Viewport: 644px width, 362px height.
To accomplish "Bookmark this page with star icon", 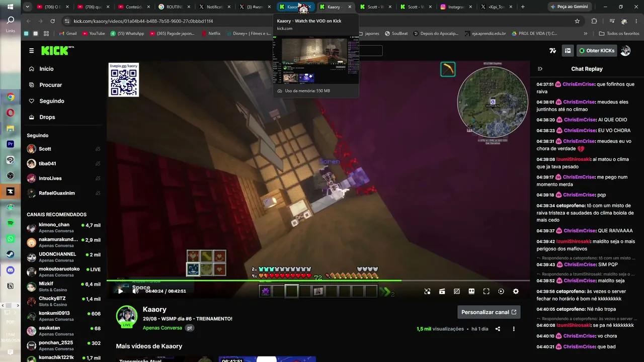I will point(577,21).
